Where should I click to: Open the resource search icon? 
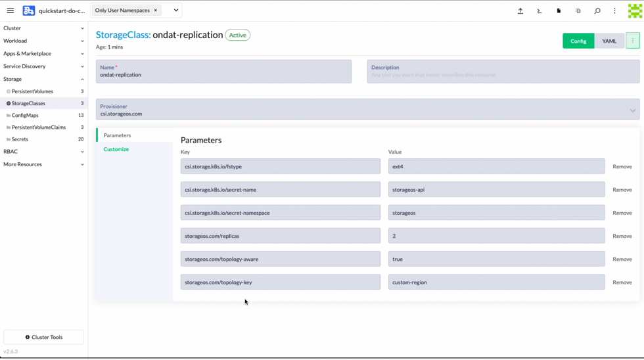point(597,11)
